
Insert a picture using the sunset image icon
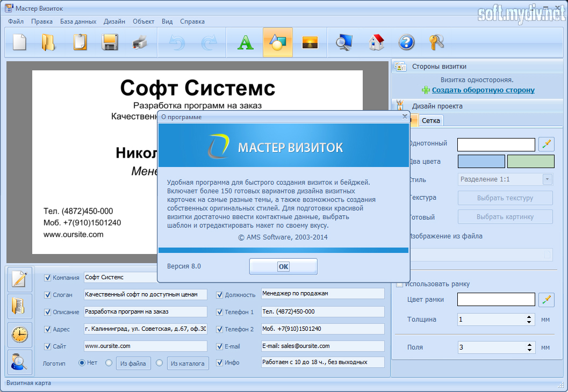(310, 42)
